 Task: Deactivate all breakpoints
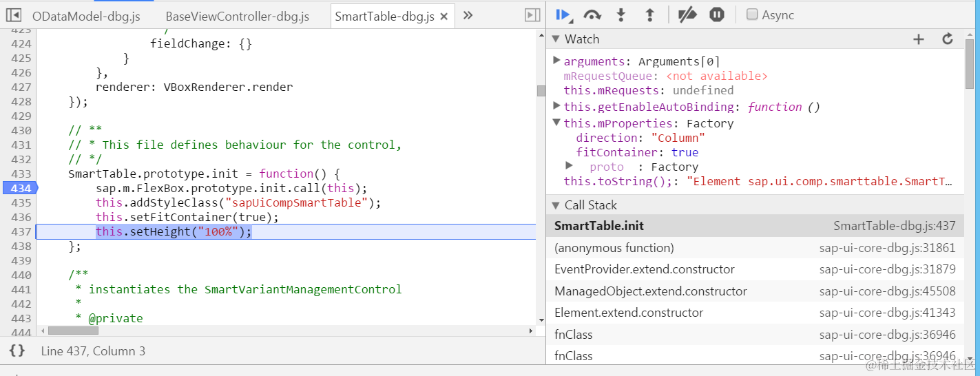tap(687, 14)
